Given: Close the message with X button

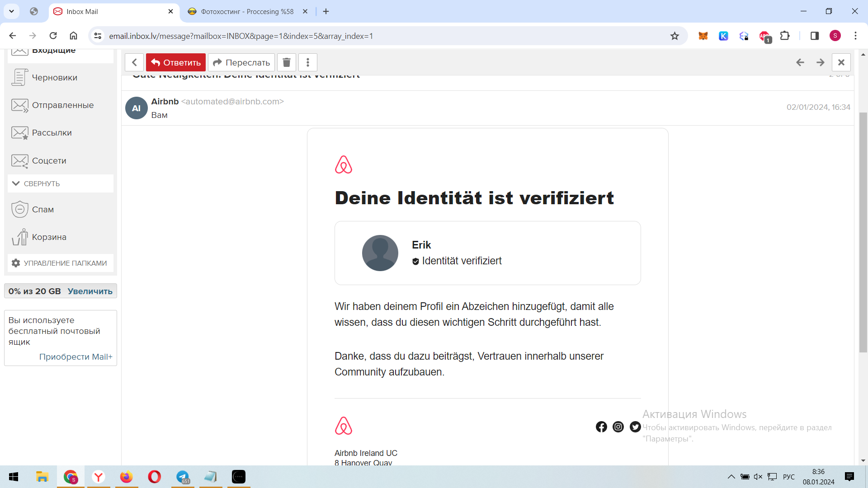Looking at the screenshot, I should coord(841,62).
